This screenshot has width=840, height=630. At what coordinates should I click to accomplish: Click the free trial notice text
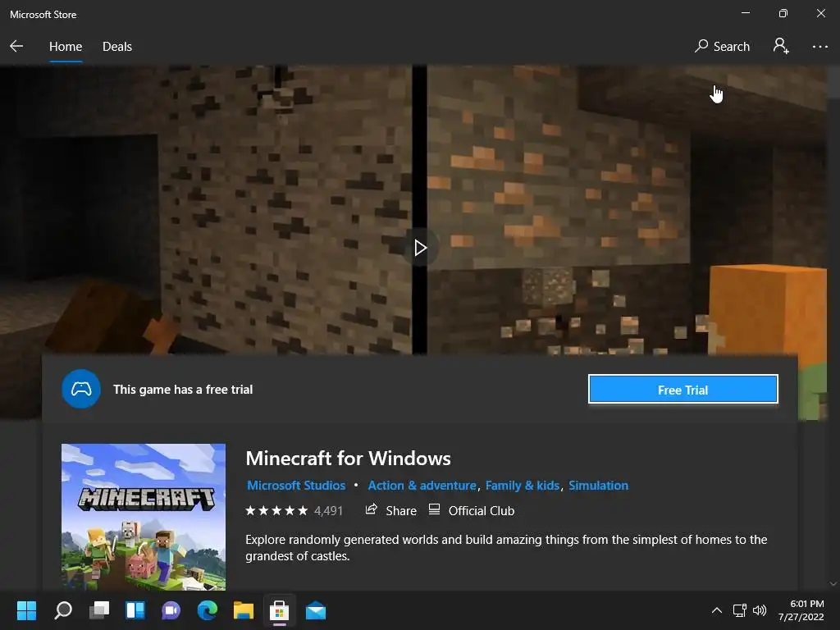(x=183, y=390)
